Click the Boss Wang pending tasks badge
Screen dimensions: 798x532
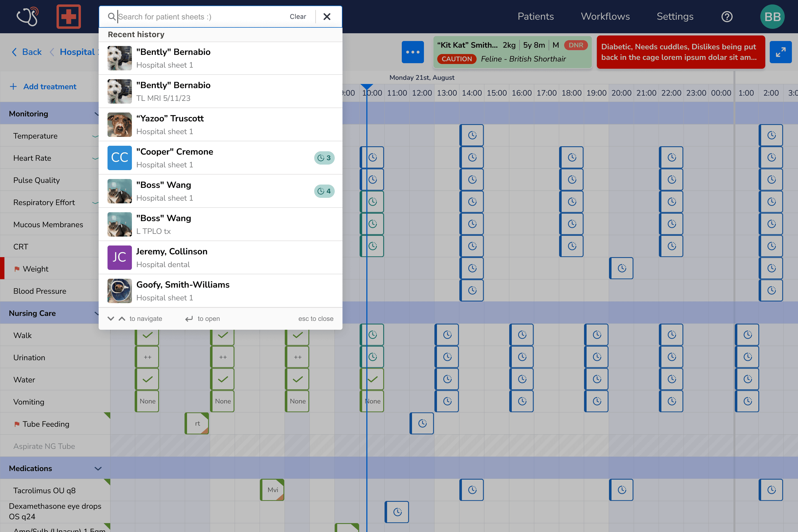[x=324, y=191]
